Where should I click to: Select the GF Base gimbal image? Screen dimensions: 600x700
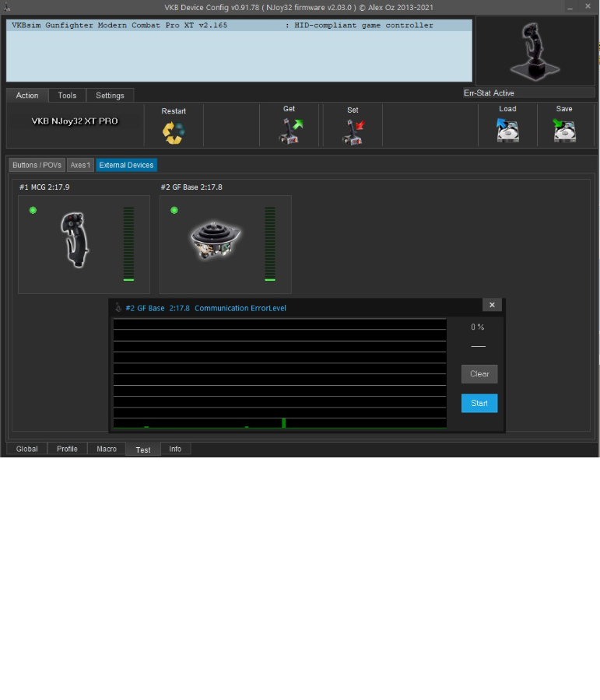point(216,240)
